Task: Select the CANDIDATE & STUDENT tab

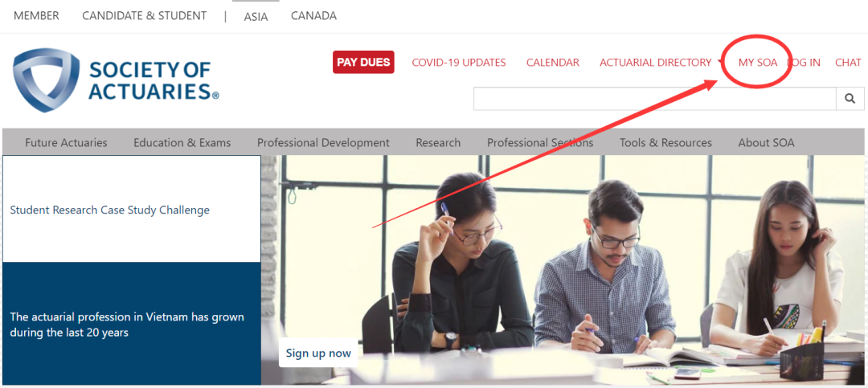Action: tap(145, 16)
